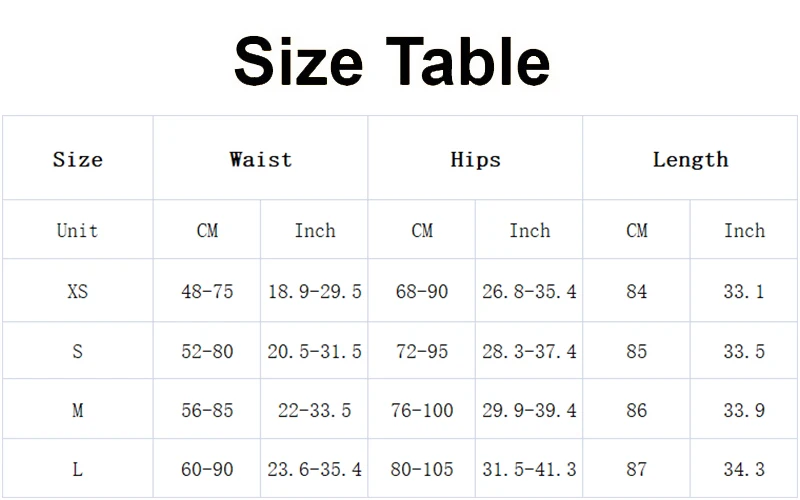Select the Waist column header
This screenshot has width=800, height=500.
click(260, 159)
